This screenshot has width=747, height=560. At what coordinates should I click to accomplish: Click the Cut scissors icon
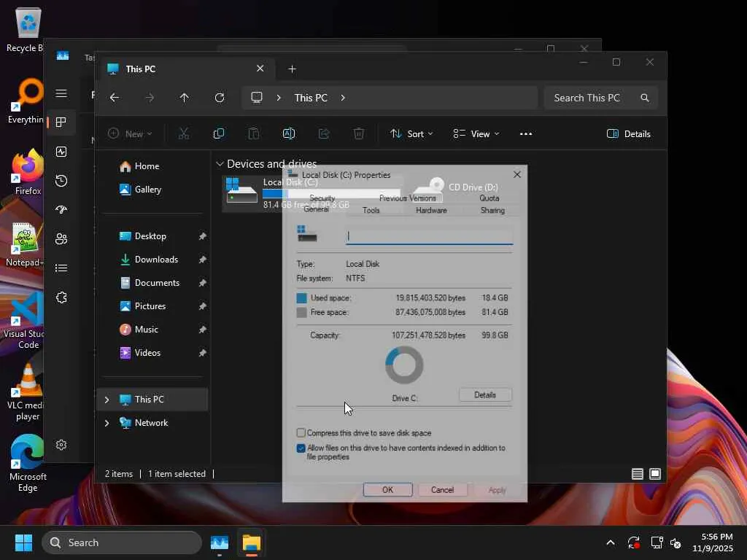click(x=184, y=134)
